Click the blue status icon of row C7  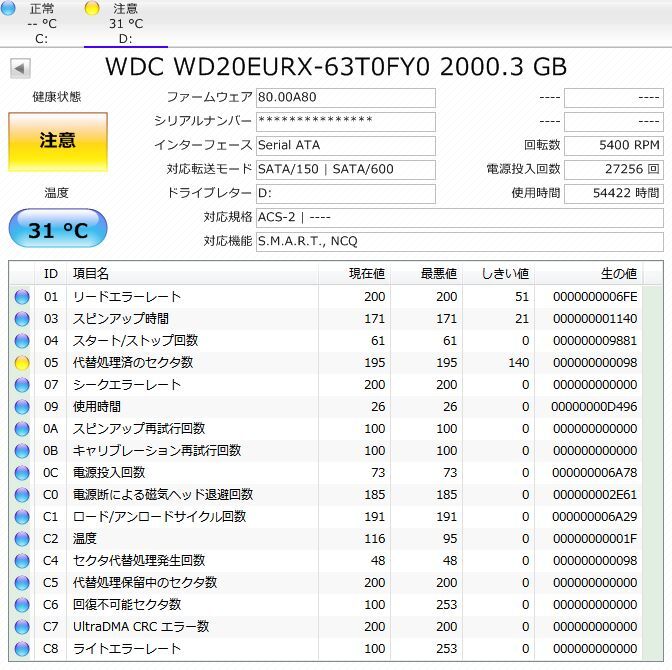click(x=22, y=627)
